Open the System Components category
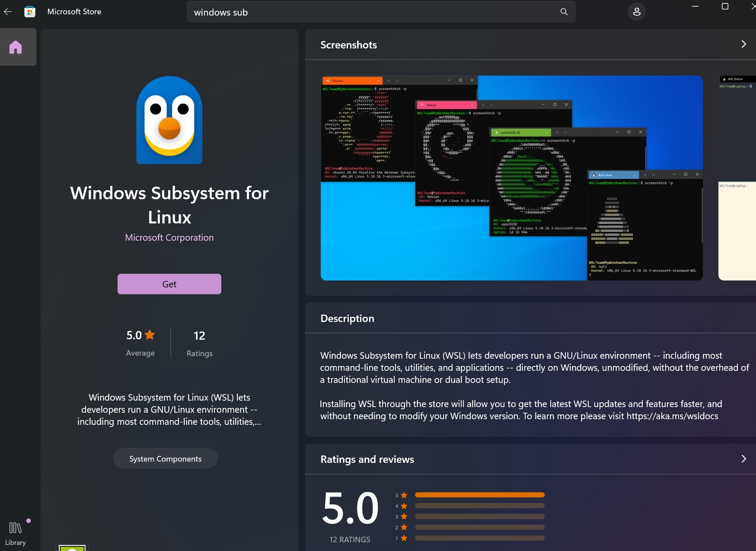The height and width of the screenshot is (551, 756). (165, 458)
